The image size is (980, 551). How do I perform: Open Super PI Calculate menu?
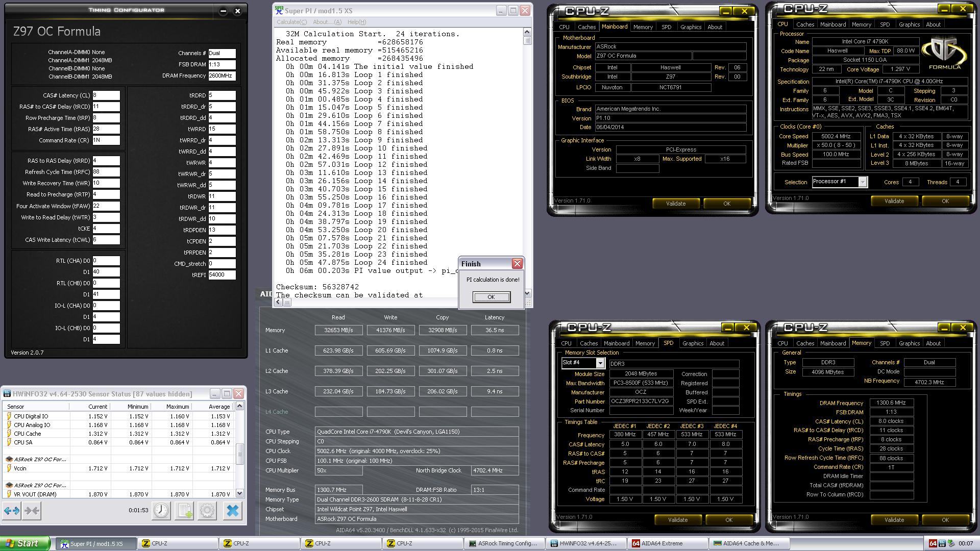point(291,22)
